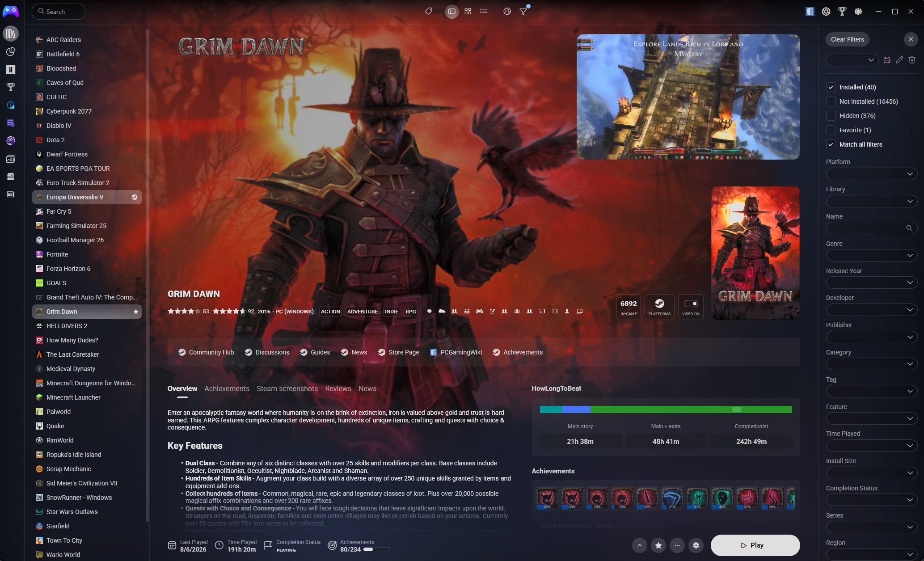Switch to list view layout icon

pyautogui.click(x=484, y=11)
